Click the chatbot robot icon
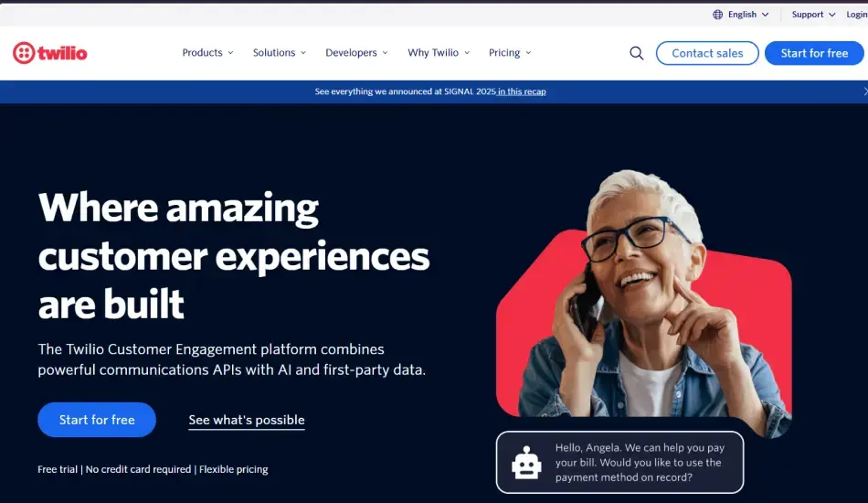The height and width of the screenshot is (503, 868). (526, 463)
